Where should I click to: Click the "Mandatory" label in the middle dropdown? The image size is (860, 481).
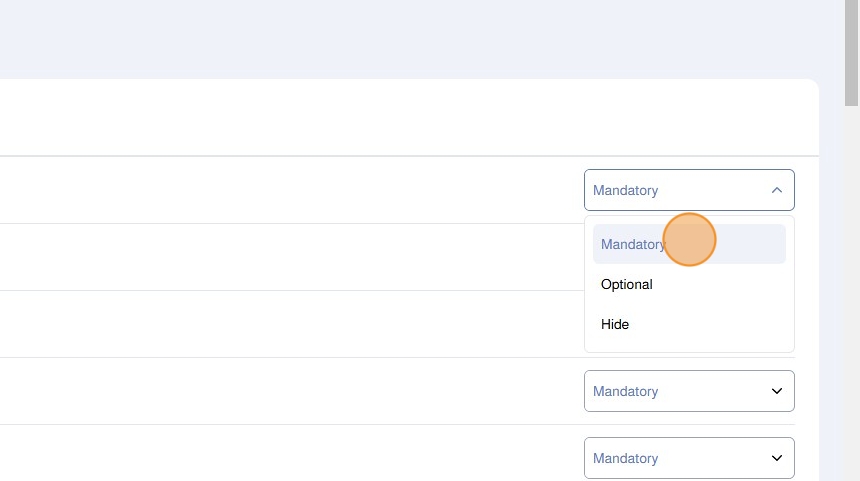click(625, 391)
